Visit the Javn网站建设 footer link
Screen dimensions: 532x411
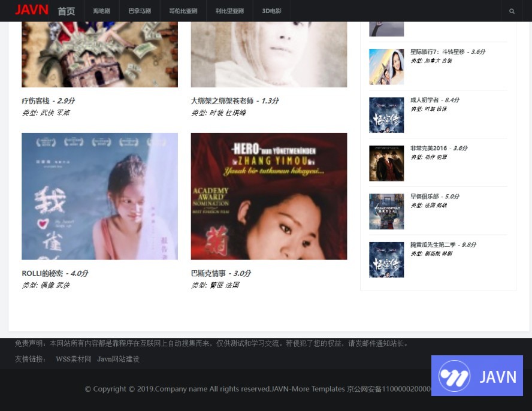[119, 359]
